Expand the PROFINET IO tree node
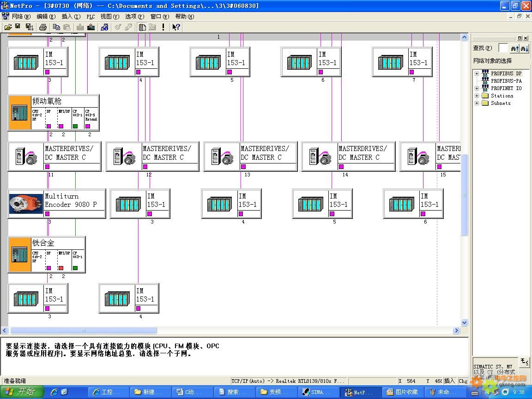 477,89
